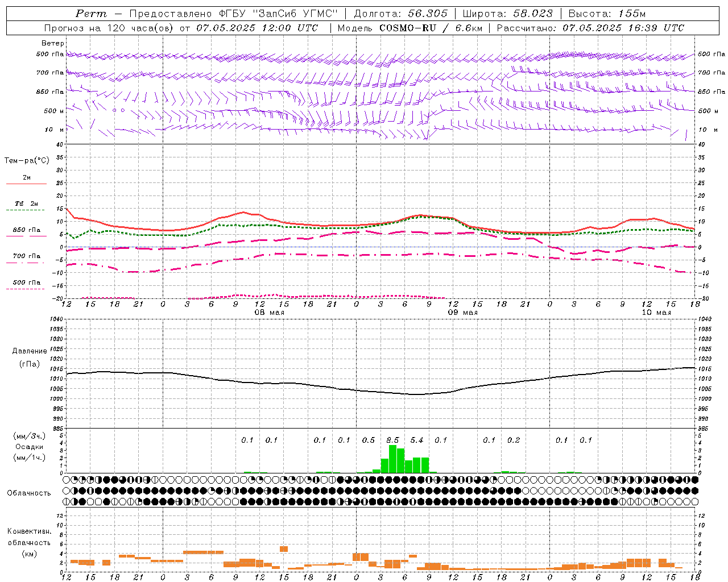Click the '(гПа)' pressure unit label

[x=30, y=364]
